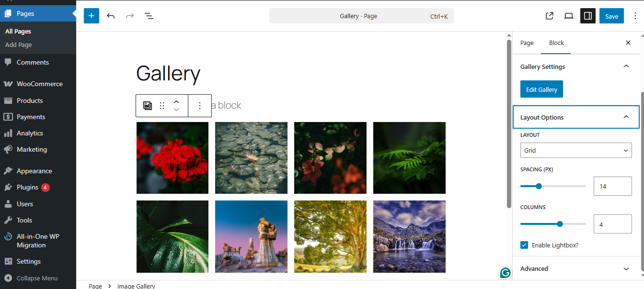Move the block up with the arrow
Image resolution: width=644 pixels, height=289 pixels.
pos(176,101)
